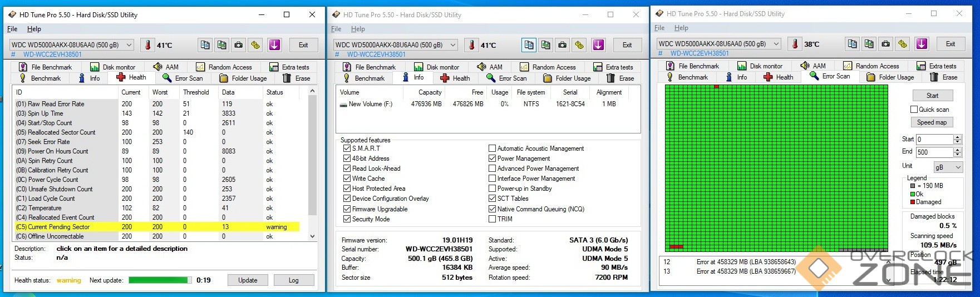Viewport: 980px width, 297px height.
Task: Click the options wrench icon in the Health window
Action: tap(255, 45)
